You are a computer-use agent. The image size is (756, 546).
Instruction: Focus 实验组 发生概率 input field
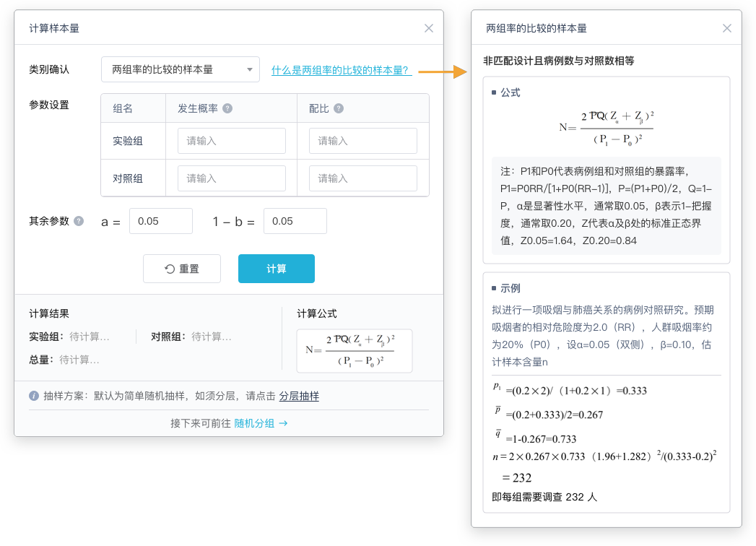tap(232, 141)
